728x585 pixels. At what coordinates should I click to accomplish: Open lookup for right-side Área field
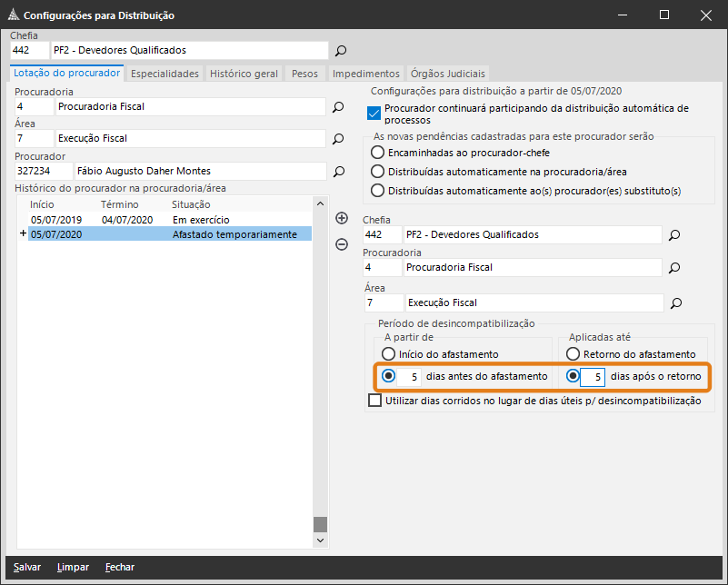pyautogui.click(x=676, y=303)
